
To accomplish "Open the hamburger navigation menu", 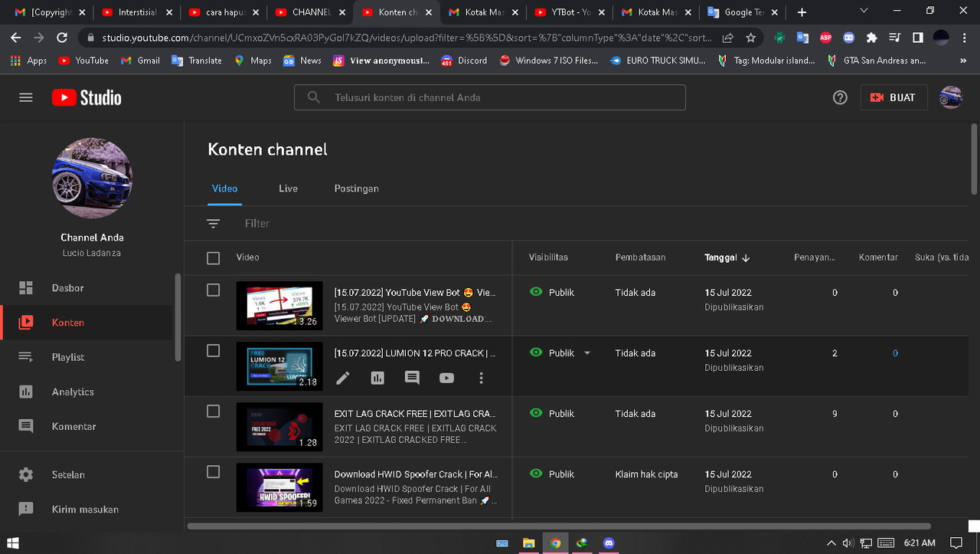I will coord(26,97).
